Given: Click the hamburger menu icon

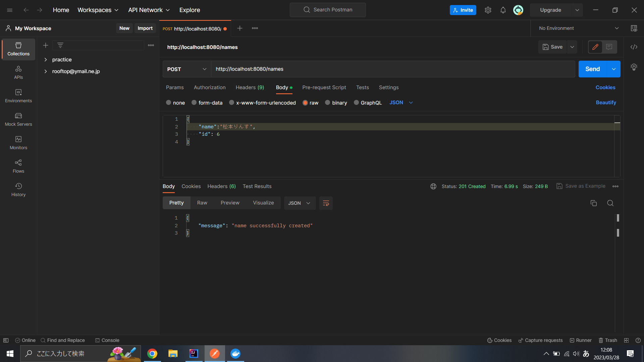Looking at the screenshot, I should point(10,10).
